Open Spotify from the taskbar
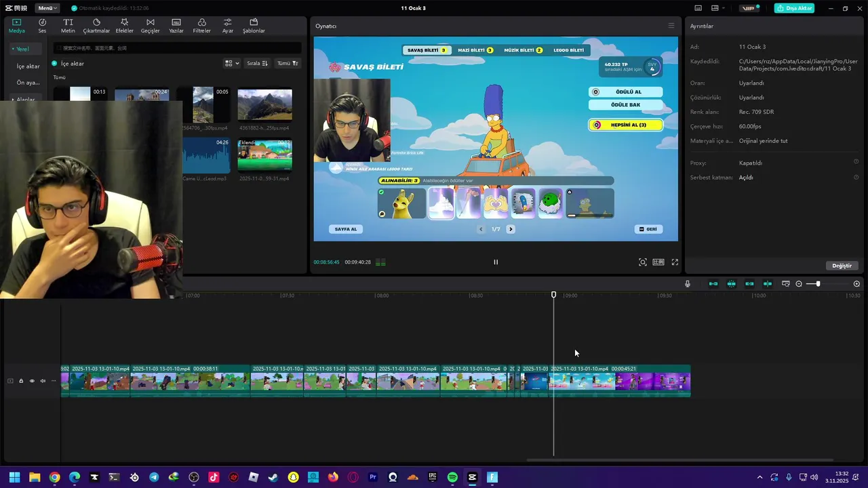 [x=452, y=477]
